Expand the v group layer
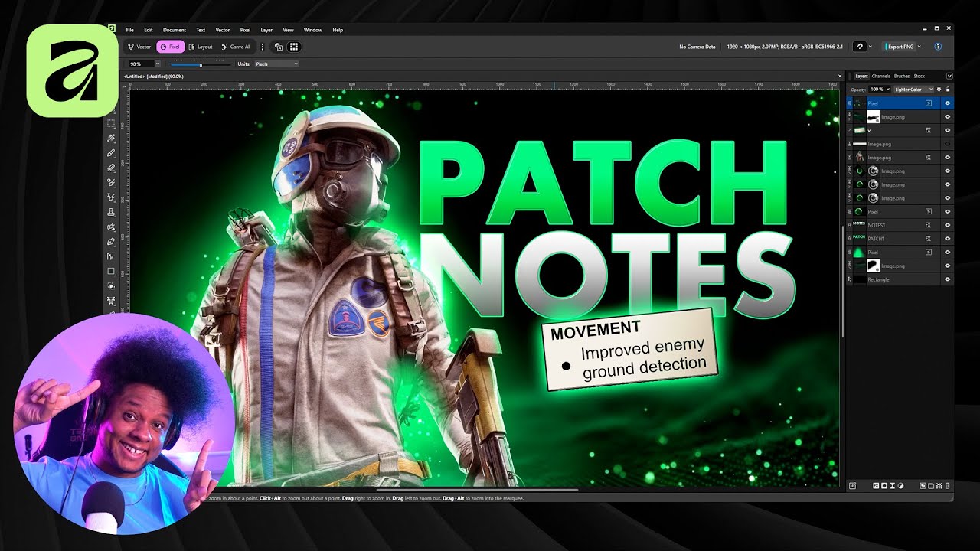 849,130
